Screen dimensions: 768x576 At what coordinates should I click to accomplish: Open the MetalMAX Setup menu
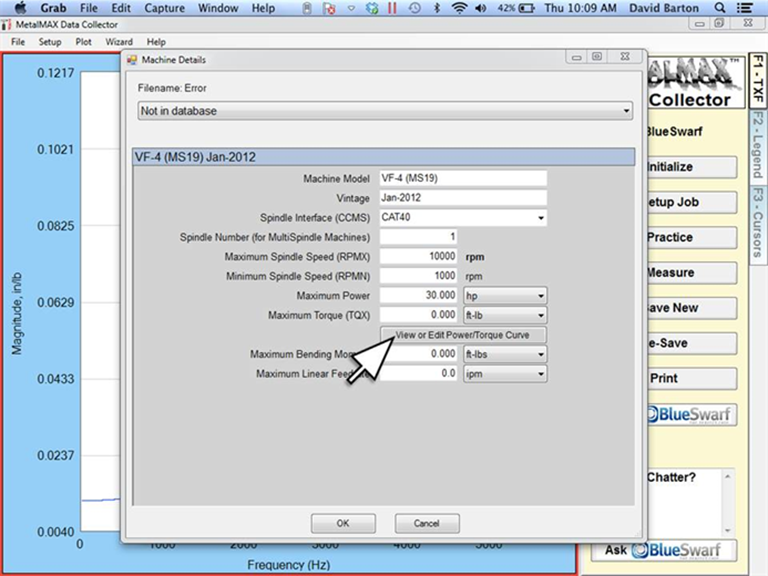[x=50, y=42]
